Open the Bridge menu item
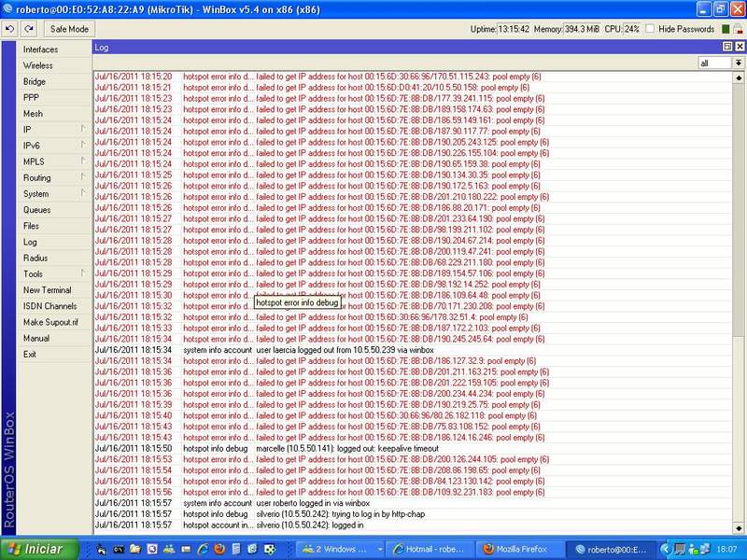747x560 pixels. [53, 81]
